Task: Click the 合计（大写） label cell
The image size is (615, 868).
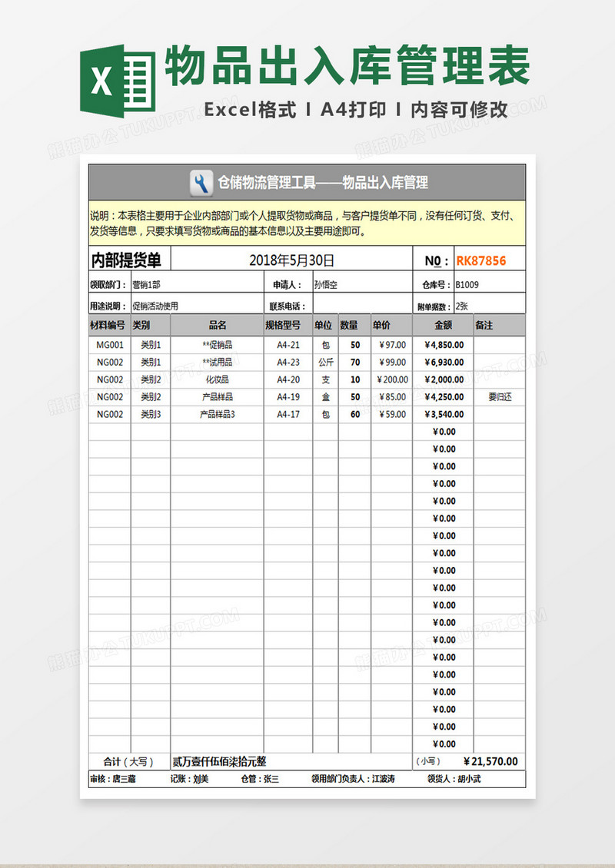Action: [x=129, y=762]
